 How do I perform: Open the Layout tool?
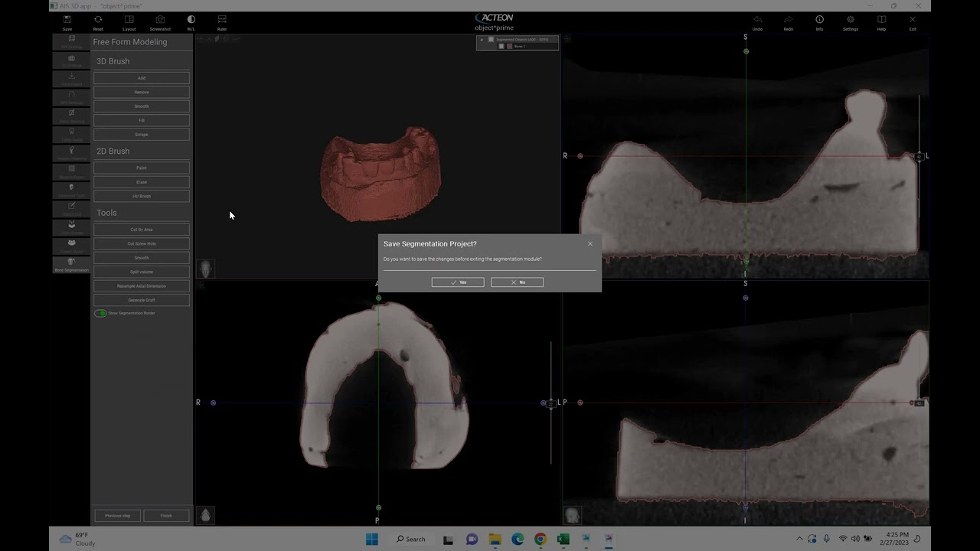click(x=129, y=22)
